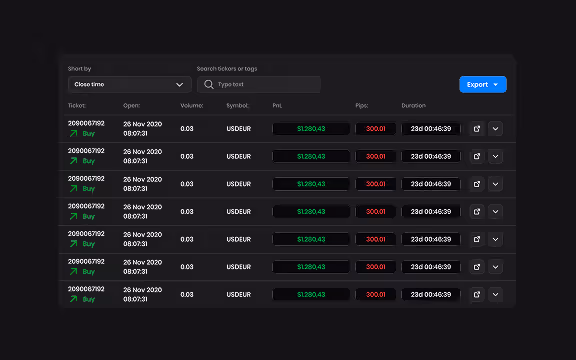
Task: Click the Duration column header
Action: tap(413, 106)
